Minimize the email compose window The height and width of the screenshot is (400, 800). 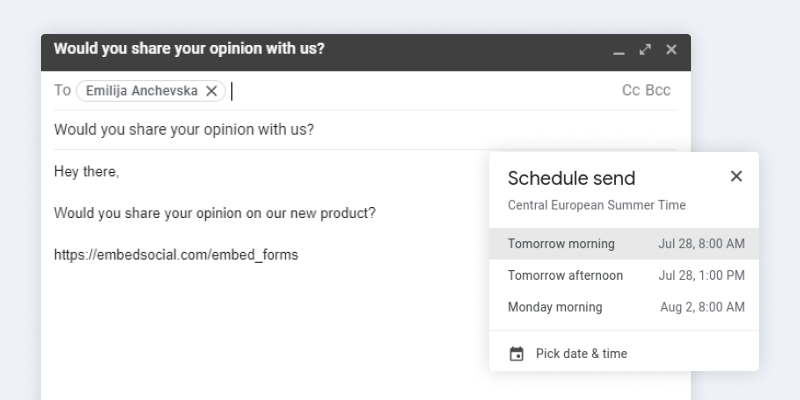point(619,50)
